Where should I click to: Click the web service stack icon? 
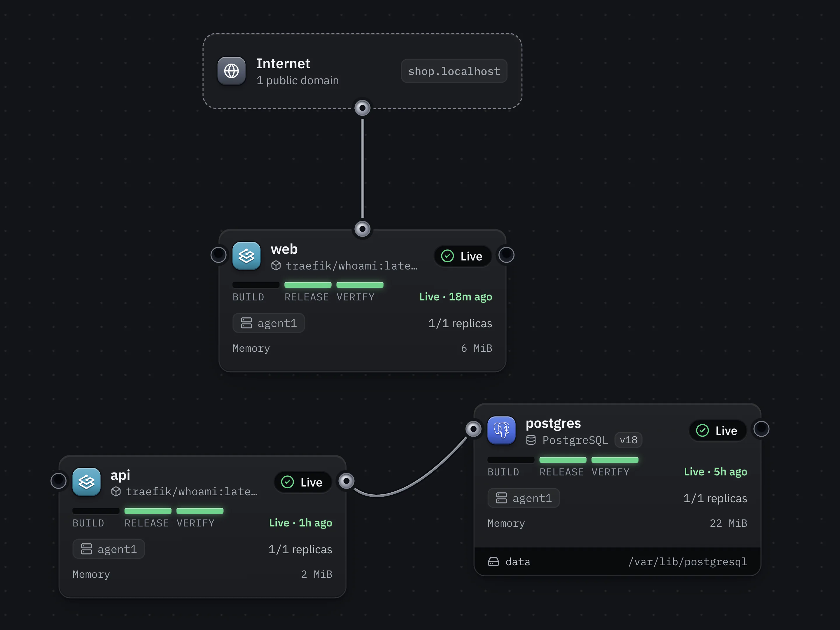tap(246, 256)
